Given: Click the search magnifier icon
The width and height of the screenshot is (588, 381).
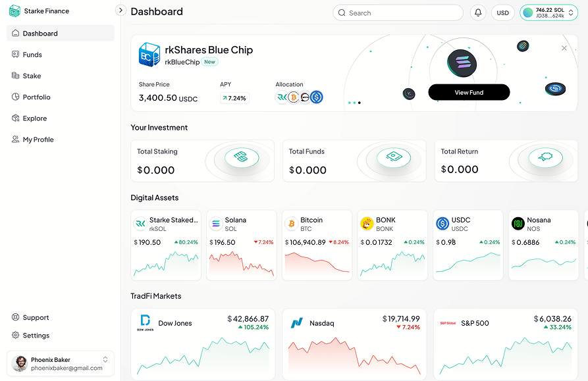Looking at the screenshot, I should pos(342,13).
